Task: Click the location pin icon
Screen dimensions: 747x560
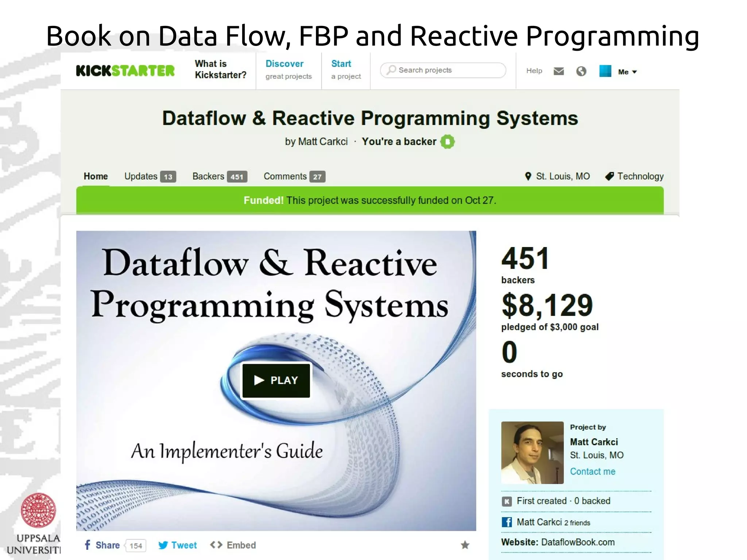Action: click(x=528, y=176)
